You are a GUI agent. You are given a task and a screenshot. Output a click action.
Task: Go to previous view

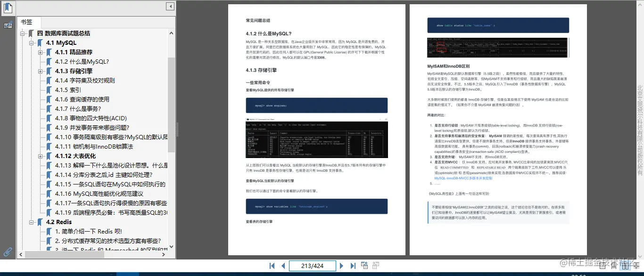[x=365, y=266]
